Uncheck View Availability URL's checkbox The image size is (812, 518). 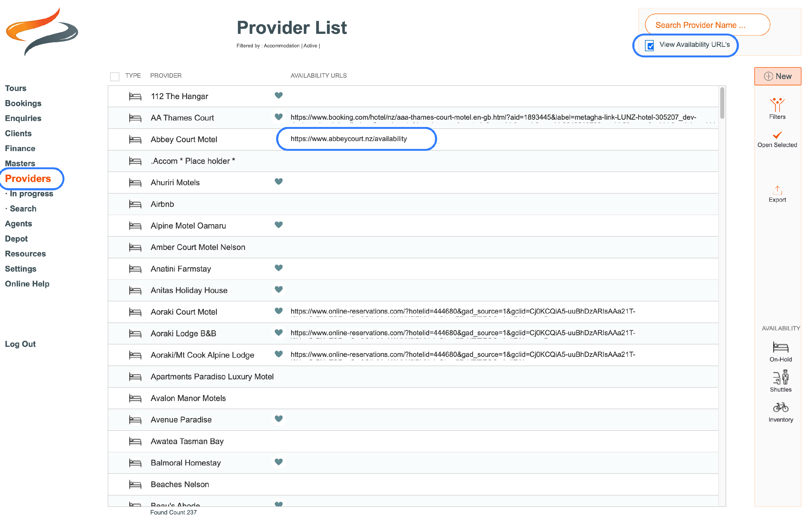[650, 45]
